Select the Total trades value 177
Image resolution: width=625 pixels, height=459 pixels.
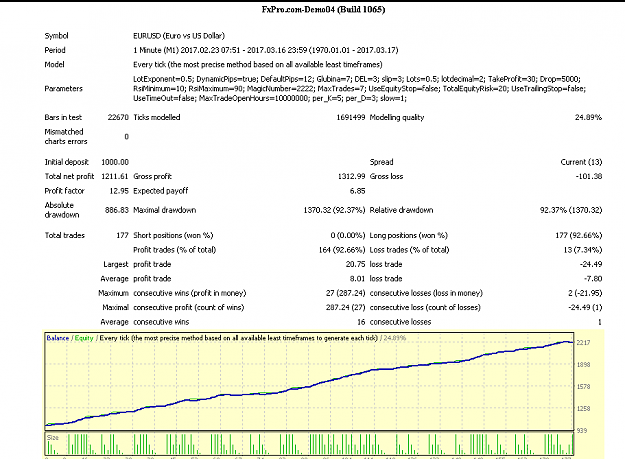pyautogui.click(x=122, y=235)
